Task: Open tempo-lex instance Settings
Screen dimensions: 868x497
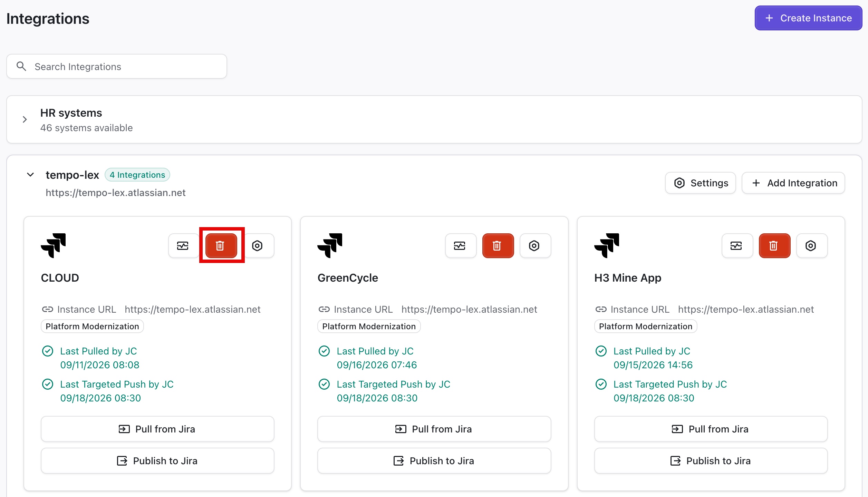Action: pyautogui.click(x=701, y=183)
